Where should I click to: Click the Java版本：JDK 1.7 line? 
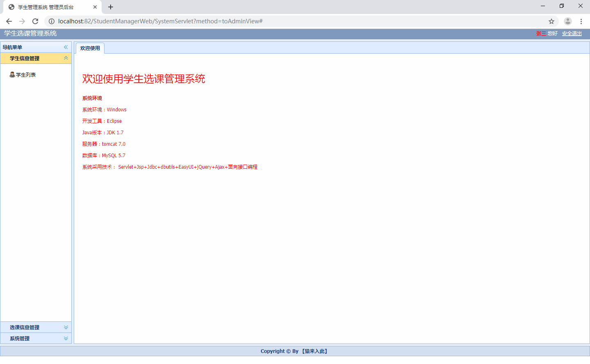click(103, 133)
